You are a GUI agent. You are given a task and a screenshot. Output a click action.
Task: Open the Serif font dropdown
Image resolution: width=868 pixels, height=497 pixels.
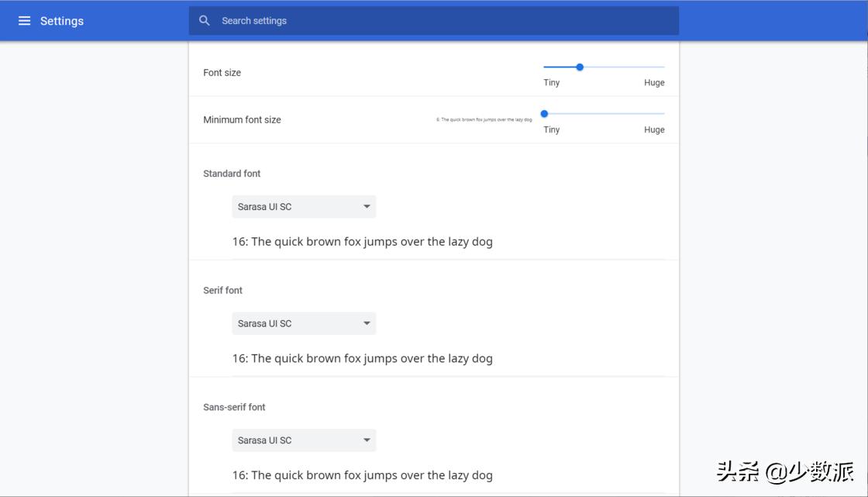point(303,323)
